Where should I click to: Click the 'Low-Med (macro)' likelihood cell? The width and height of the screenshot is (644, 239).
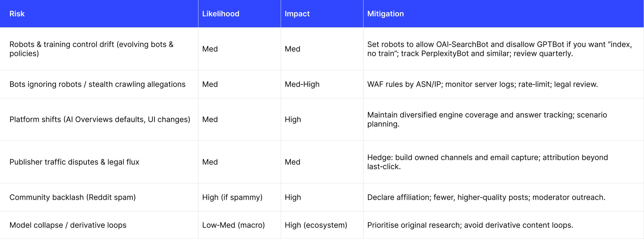(233, 225)
